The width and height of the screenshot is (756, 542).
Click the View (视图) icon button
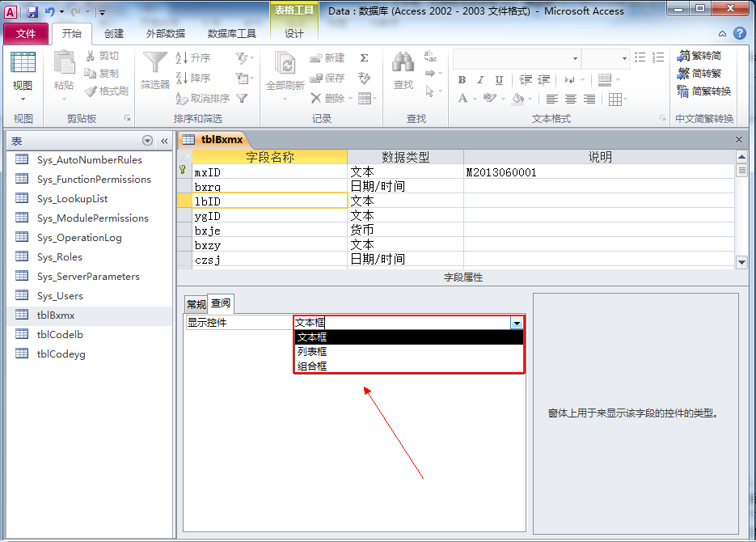pyautogui.click(x=23, y=63)
